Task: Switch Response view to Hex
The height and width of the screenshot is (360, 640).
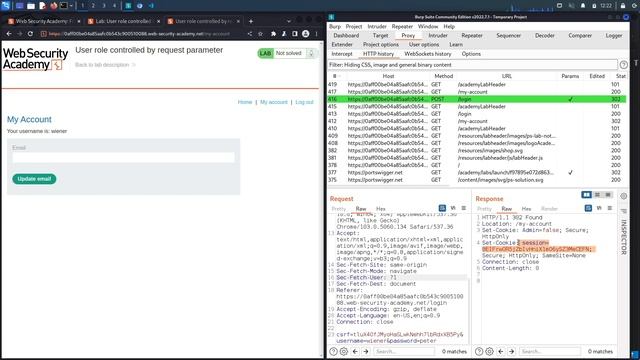Action: point(526,209)
